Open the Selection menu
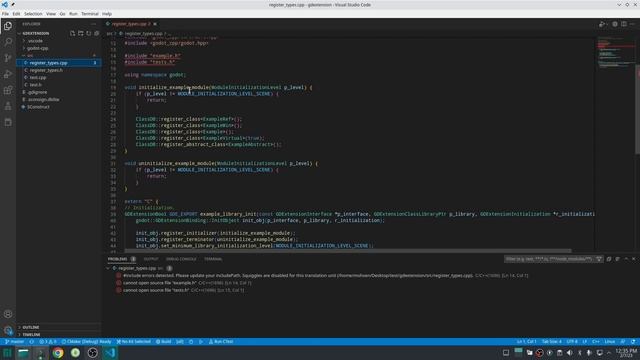Viewport: 640px width, 360px height. coord(33,13)
